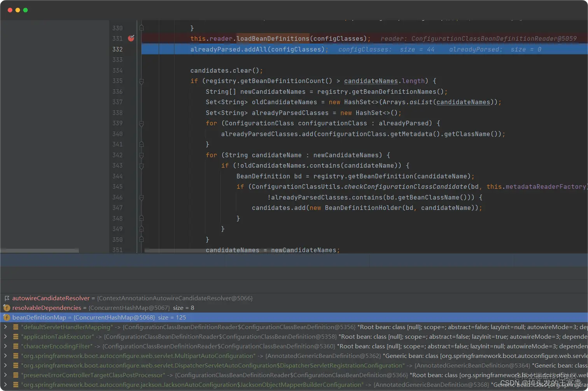Click the fold end marker on line 341
The image size is (588, 391).
[x=142, y=144]
